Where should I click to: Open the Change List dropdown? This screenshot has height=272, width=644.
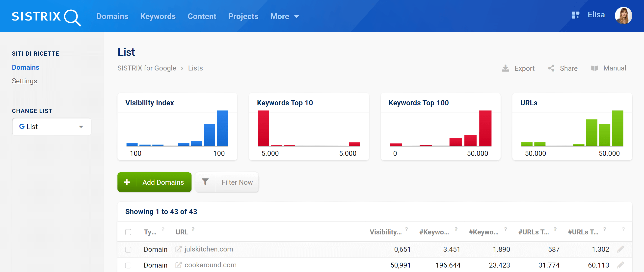pyautogui.click(x=52, y=127)
